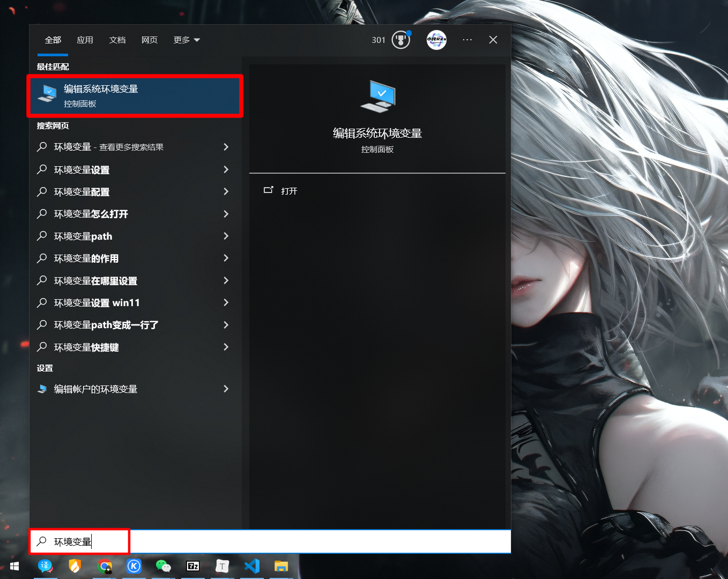Select the 网页 tab

pos(149,40)
